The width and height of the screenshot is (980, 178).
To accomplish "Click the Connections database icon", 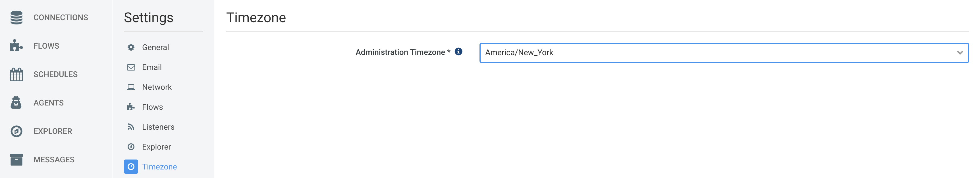I will point(16,18).
